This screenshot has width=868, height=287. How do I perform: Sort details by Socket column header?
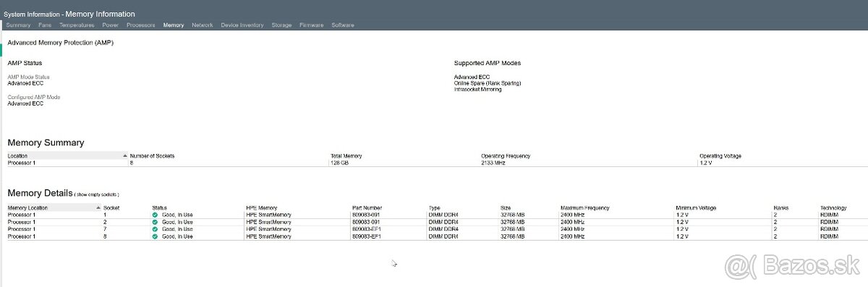(x=111, y=207)
